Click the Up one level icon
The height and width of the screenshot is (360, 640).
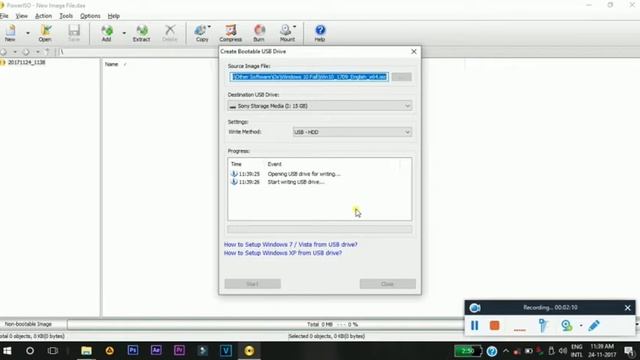tap(47, 52)
